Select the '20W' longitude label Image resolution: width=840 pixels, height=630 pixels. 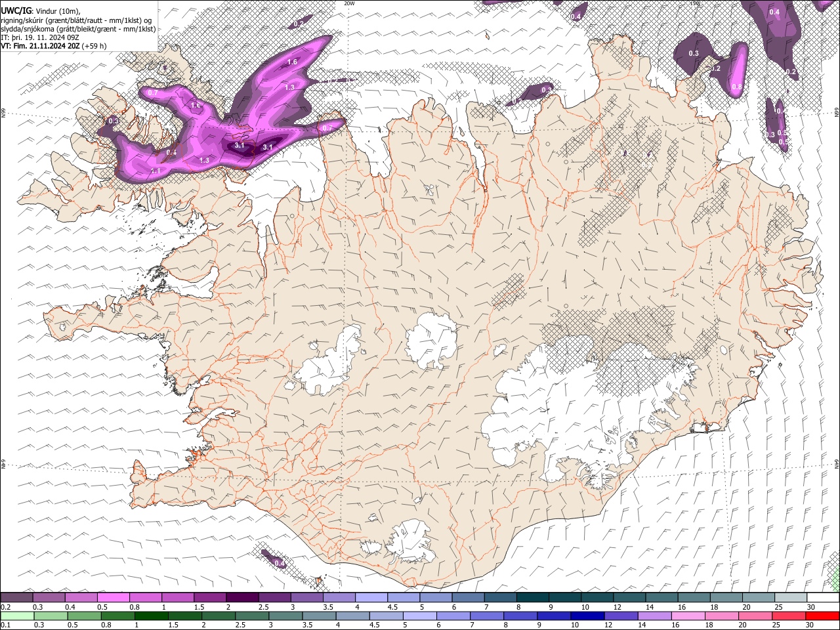tap(349, 3)
